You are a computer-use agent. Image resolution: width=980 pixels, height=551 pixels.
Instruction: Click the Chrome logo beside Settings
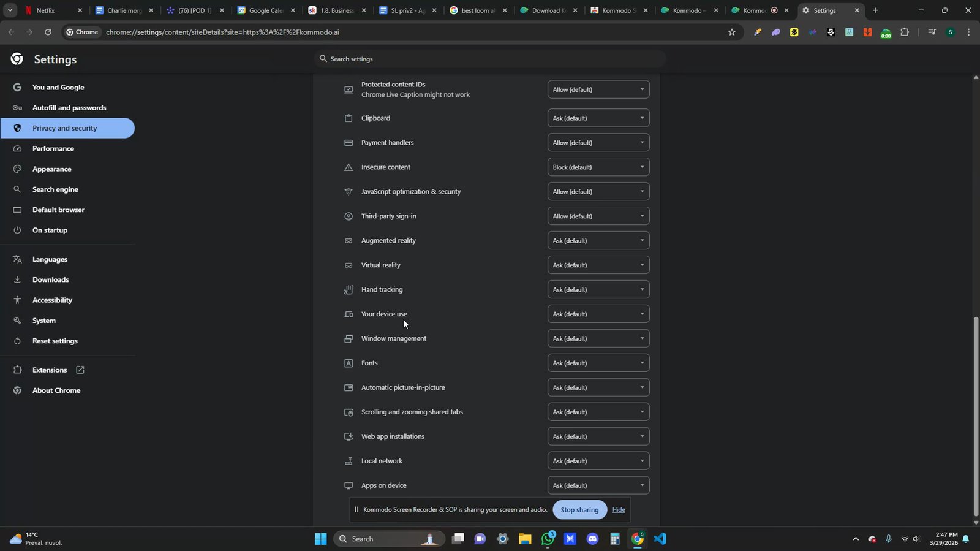[17, 59]
